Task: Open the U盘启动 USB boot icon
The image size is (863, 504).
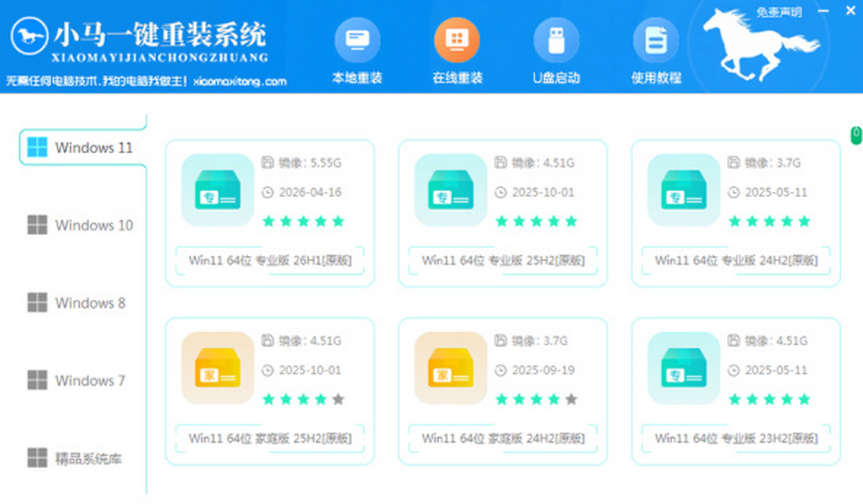Action: click(556, 39)
